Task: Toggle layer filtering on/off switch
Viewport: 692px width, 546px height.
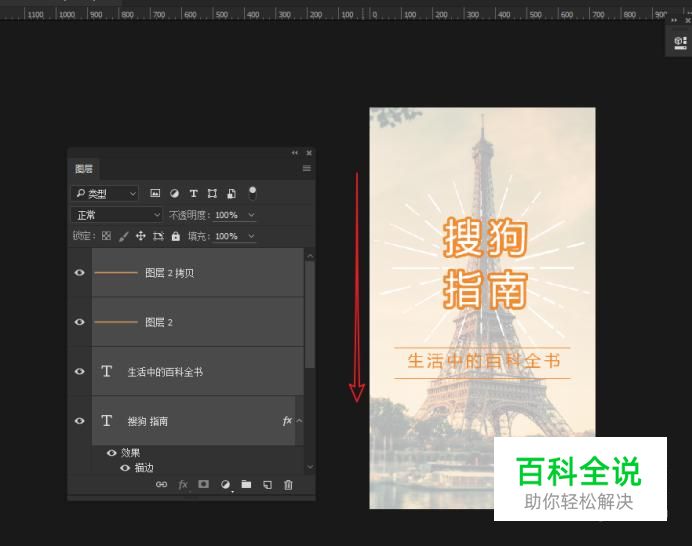Action: click(252, 192)
